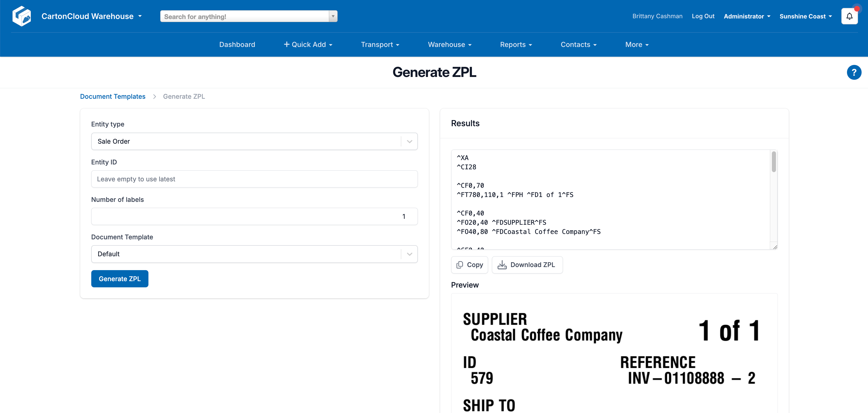Image resolution: width=868 pixels, height=413 pixels.
Task: Open the Quick Add menu
Action: pyautogui.click(x=308, y=44)
